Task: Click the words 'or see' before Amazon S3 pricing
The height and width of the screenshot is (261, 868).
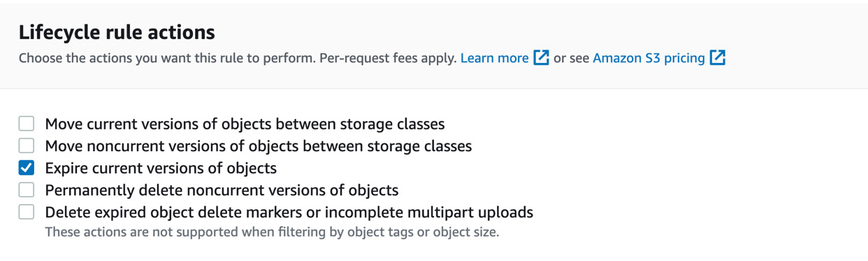Action: [571, 59]
